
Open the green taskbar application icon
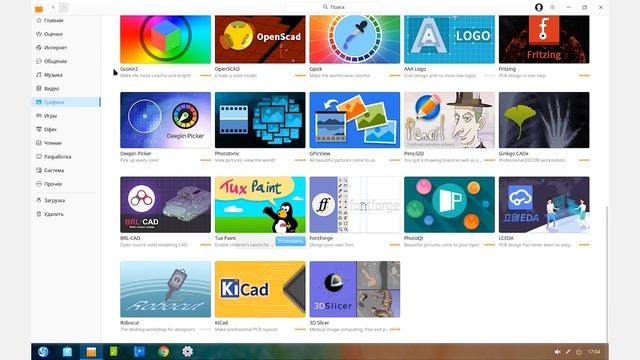[x=114, y=351]
